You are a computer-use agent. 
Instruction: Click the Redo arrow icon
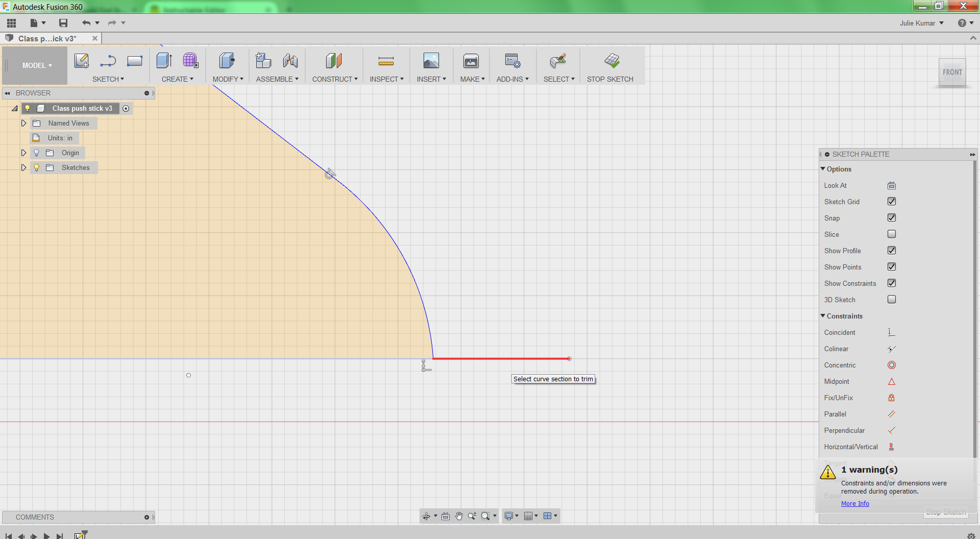(112, 23)
